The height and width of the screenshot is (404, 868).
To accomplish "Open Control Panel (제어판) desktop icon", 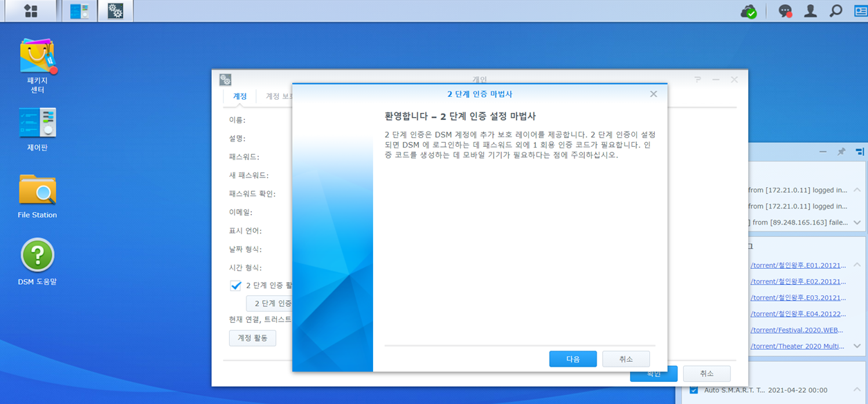I will tap(37, 130).
